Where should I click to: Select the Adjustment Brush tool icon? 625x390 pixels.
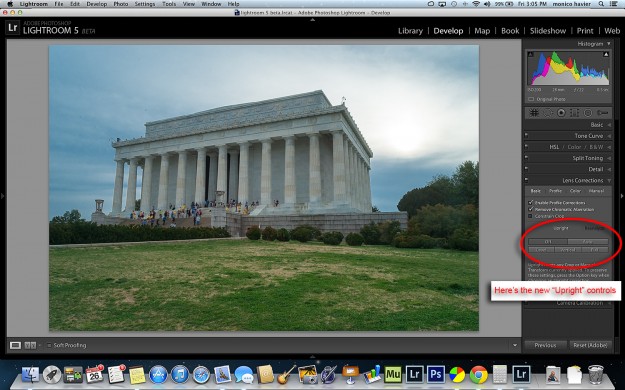click(x=602, y=113)
